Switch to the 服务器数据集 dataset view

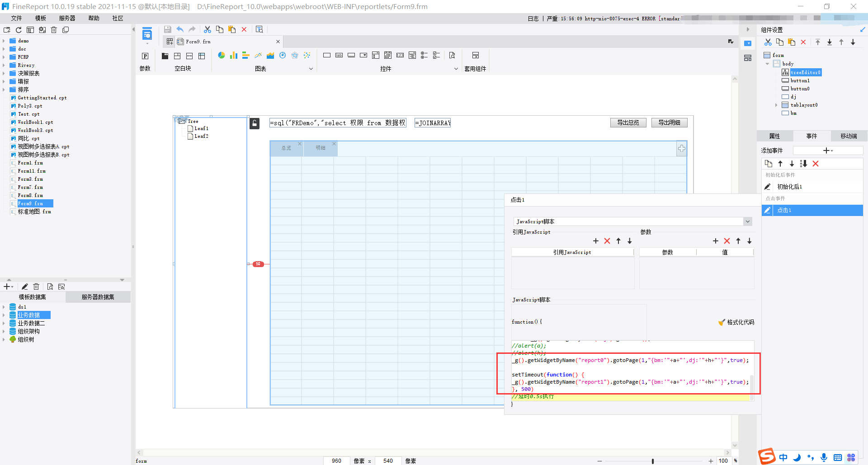point(98,297)
